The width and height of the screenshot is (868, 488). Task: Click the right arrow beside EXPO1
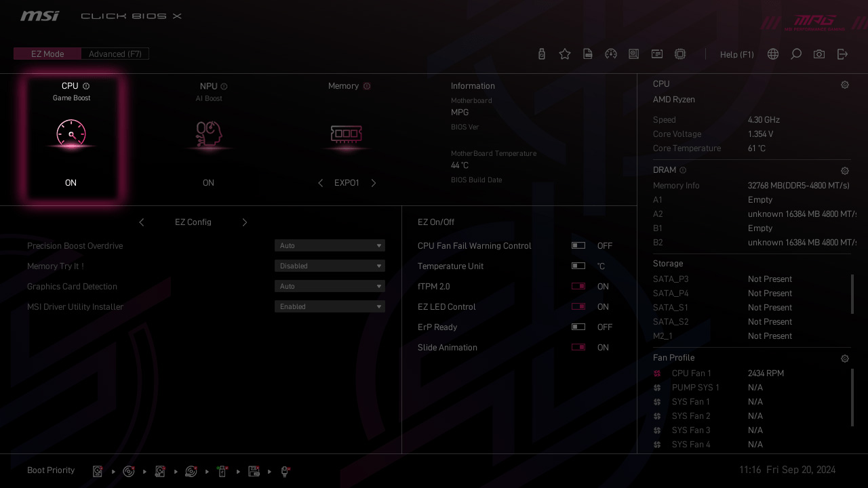[x=374, y=183]
